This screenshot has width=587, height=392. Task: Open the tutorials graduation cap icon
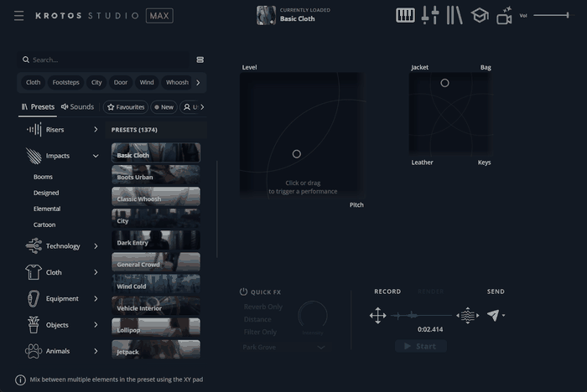[x=480, y=16]
